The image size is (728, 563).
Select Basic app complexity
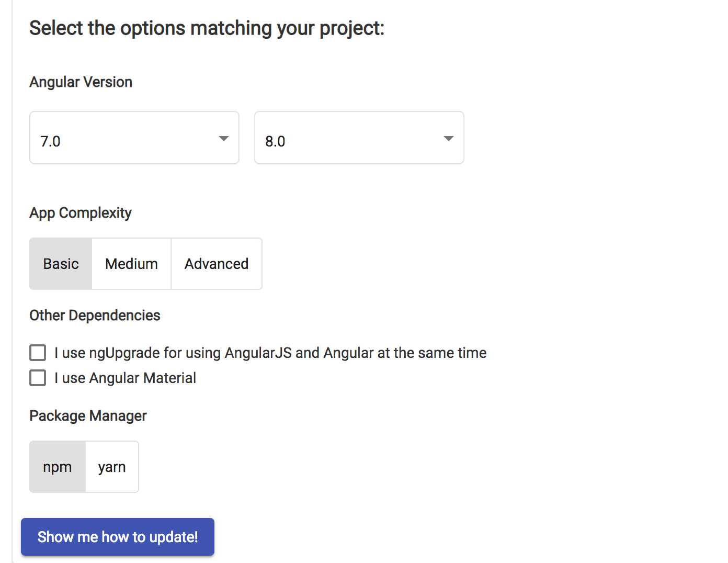[x=60, y=263]
